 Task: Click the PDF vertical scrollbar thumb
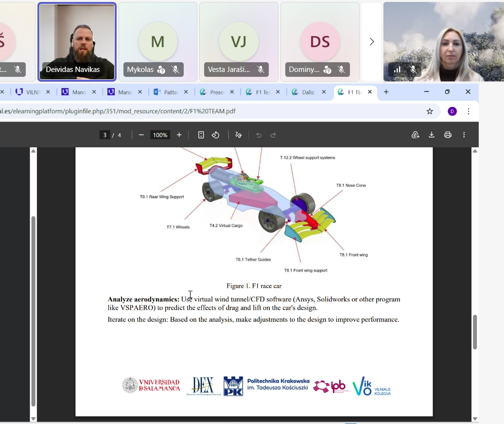tap(475, 332)
